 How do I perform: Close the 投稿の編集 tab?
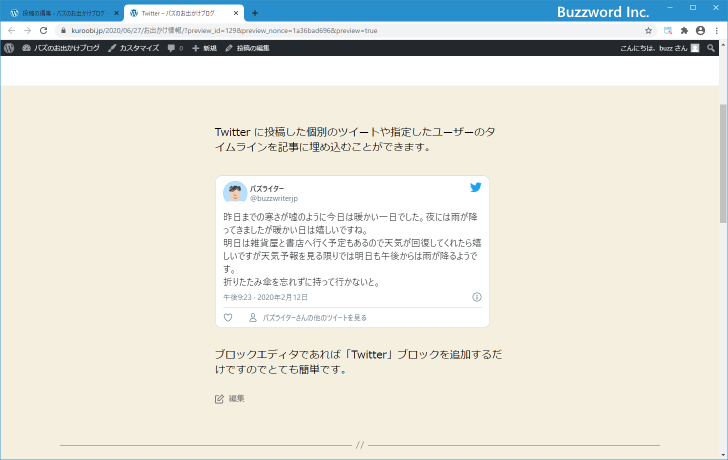click(x=116, y=13)
